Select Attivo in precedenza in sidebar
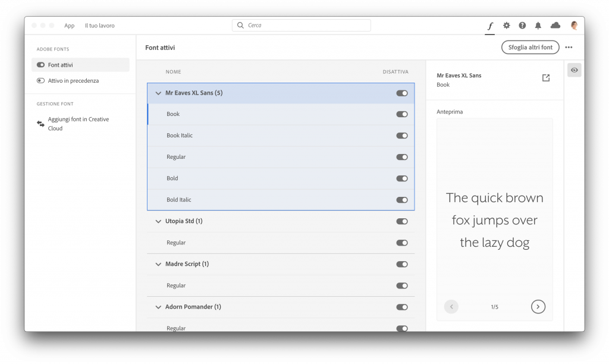Screen dimensions: 609x364 pos(73,81)
